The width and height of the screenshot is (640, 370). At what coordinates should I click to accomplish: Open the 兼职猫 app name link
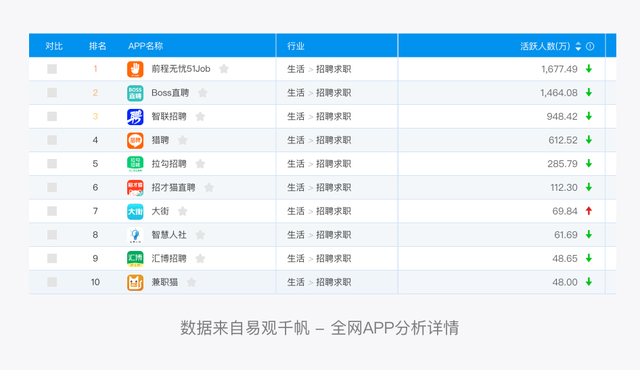pyautogui.click(x=164, y=282)
